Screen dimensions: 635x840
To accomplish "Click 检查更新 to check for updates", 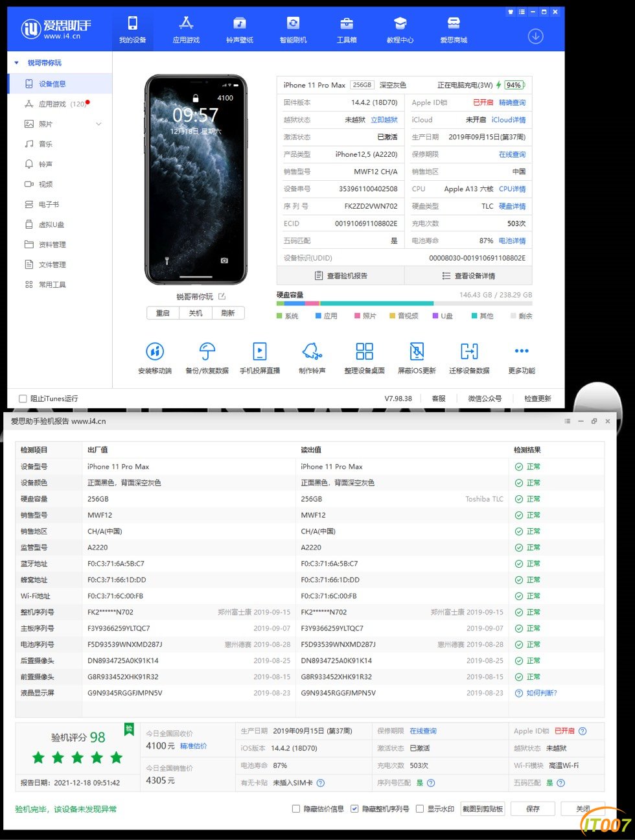I will tap(538, 399).
